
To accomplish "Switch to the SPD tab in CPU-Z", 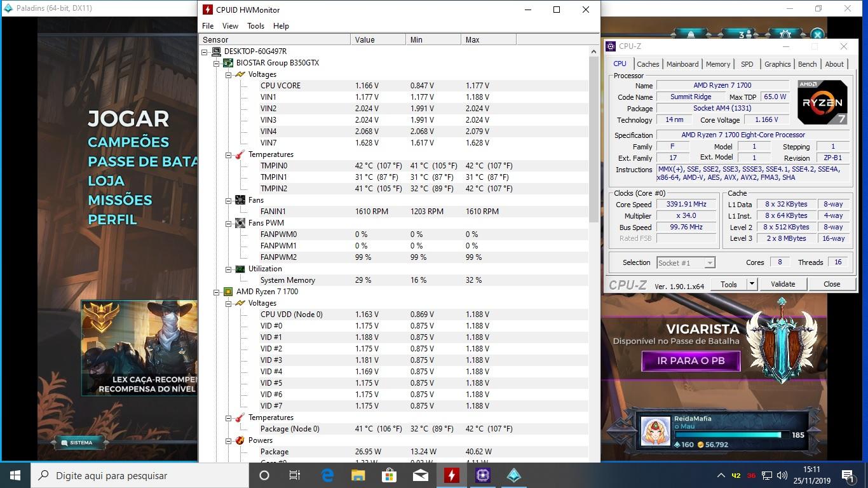I will point(747,64).
